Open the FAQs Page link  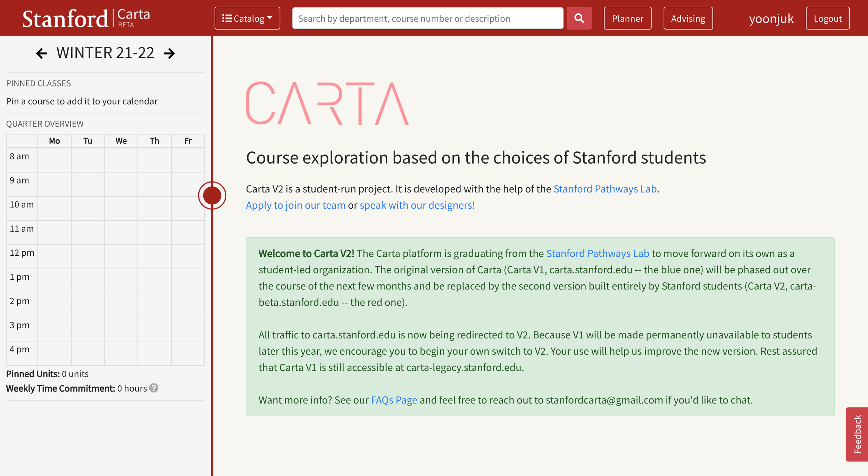(394, 400)
